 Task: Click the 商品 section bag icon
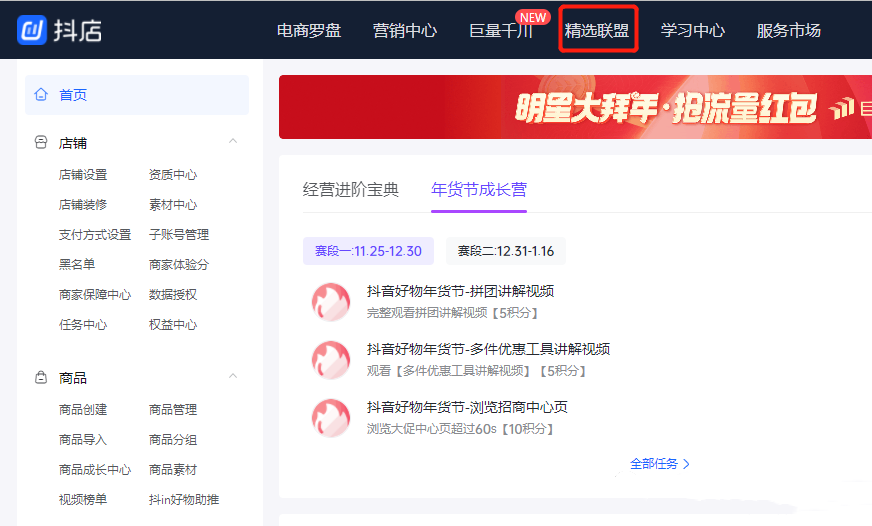pos(41,378)
